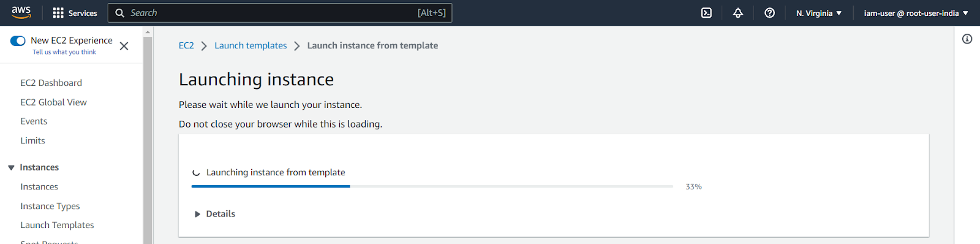Toggle the New EC2 Experience switch

pyautogui.click(x=18, y=41)
